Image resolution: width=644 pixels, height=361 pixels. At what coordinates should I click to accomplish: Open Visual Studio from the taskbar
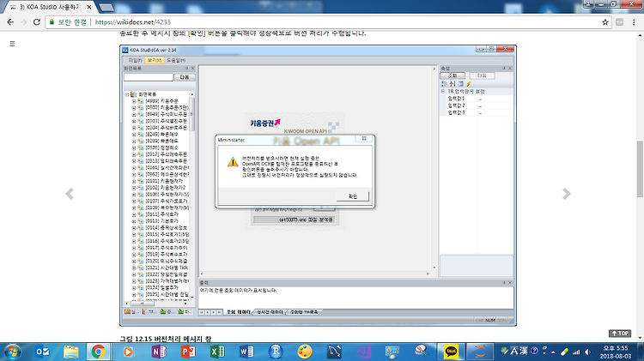[x=363, y=352]
